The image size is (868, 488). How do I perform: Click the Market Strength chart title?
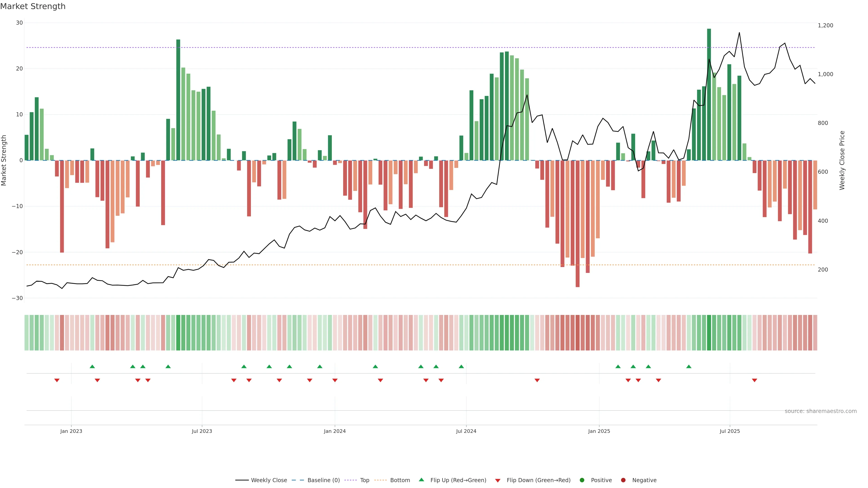tap(33, 6)
